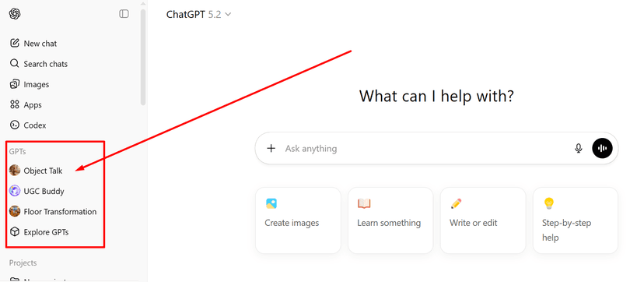Click the Projects section header
644x282 pixels.
click(23, 263)
